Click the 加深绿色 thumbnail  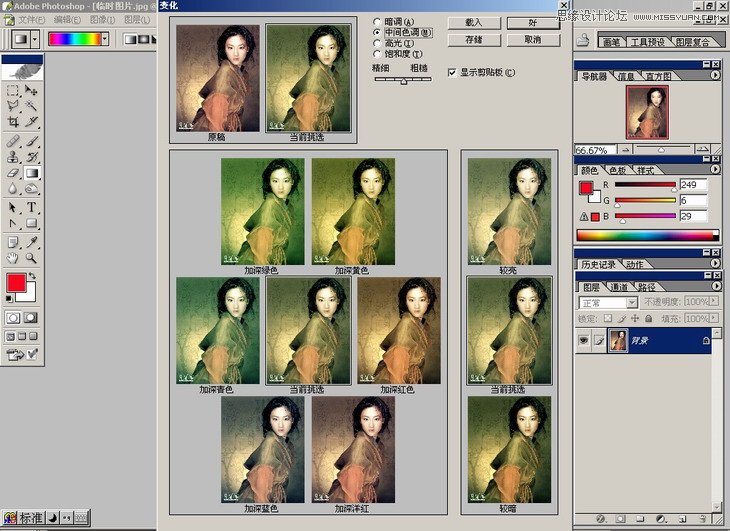263,212
